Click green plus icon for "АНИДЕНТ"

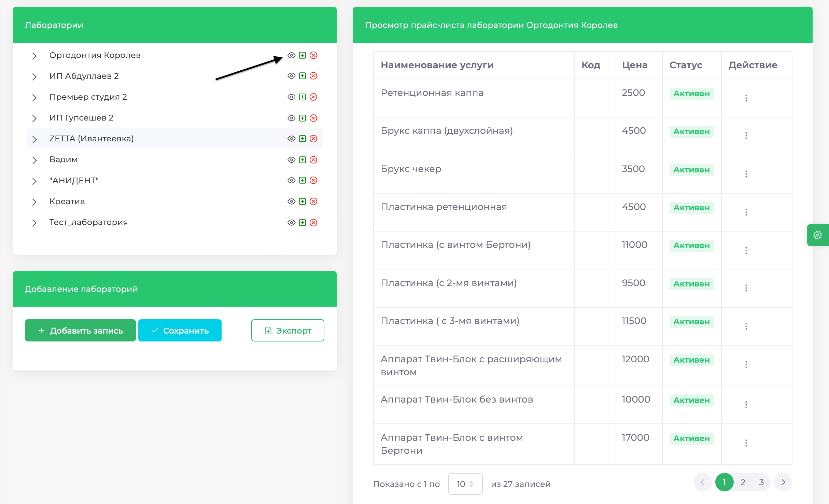[x=303, y=180]
